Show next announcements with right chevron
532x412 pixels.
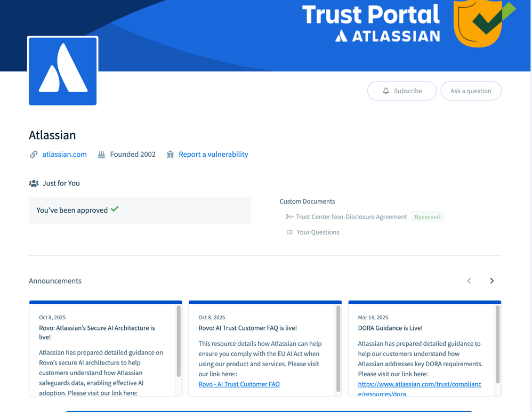coord(491,281)
